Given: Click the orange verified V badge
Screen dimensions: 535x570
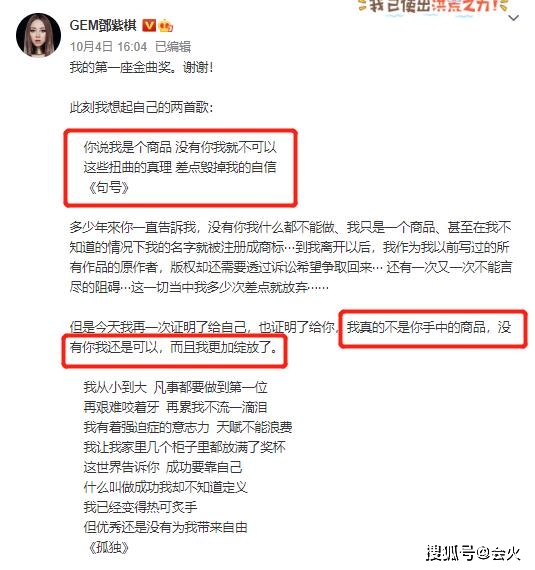Looking at the screenshot, I should click(148, 25).
